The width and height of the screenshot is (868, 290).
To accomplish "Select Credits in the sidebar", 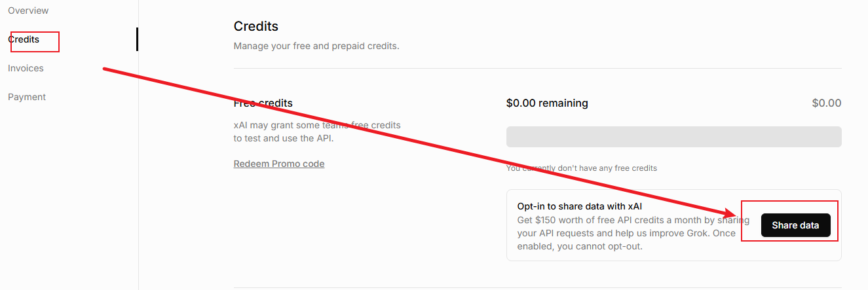I will 24,39.
